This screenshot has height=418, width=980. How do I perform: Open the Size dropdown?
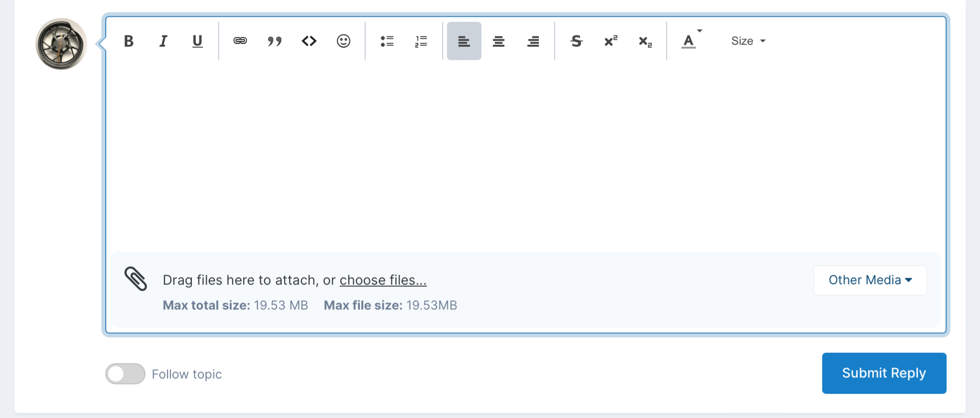(748, 41)
